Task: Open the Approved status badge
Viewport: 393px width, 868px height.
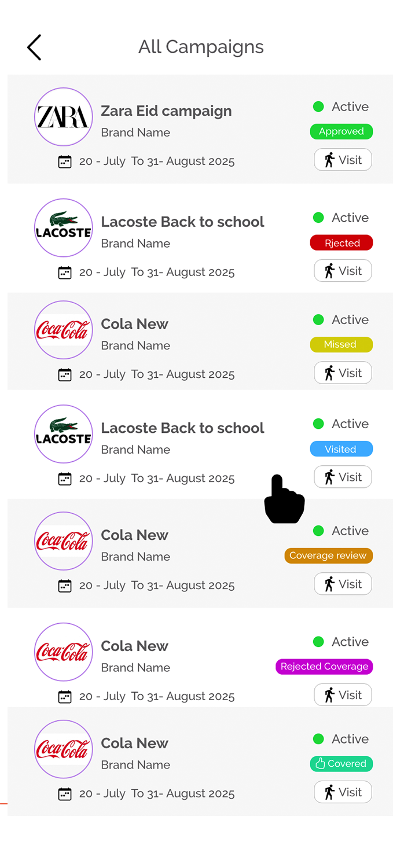Action: 341,131
